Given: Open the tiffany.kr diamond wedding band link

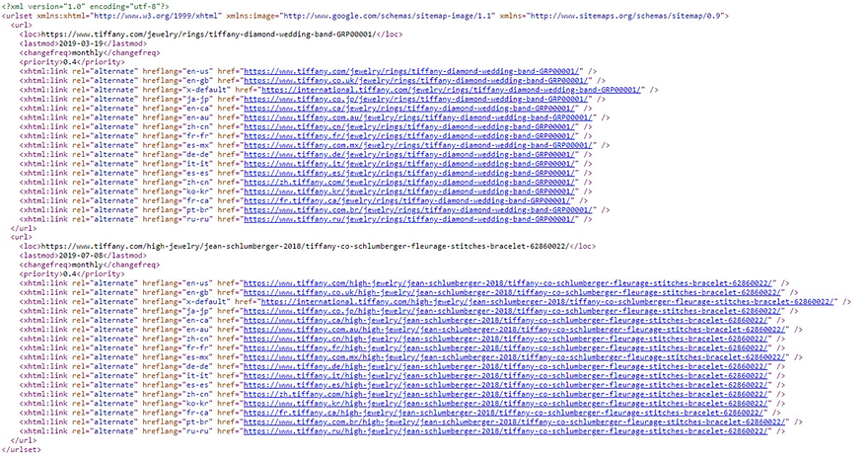Looking at the screenshot, I should pyautogui.click(x=409, y=191).
